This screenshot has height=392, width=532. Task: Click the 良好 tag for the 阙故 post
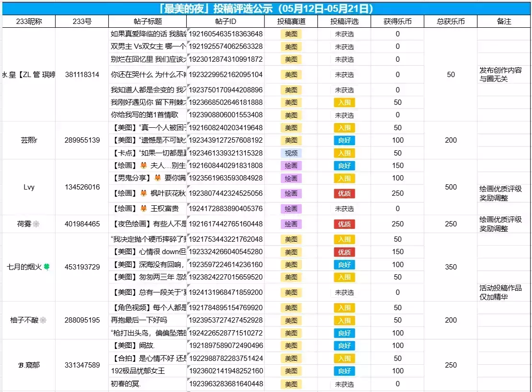tap(344, 346)
